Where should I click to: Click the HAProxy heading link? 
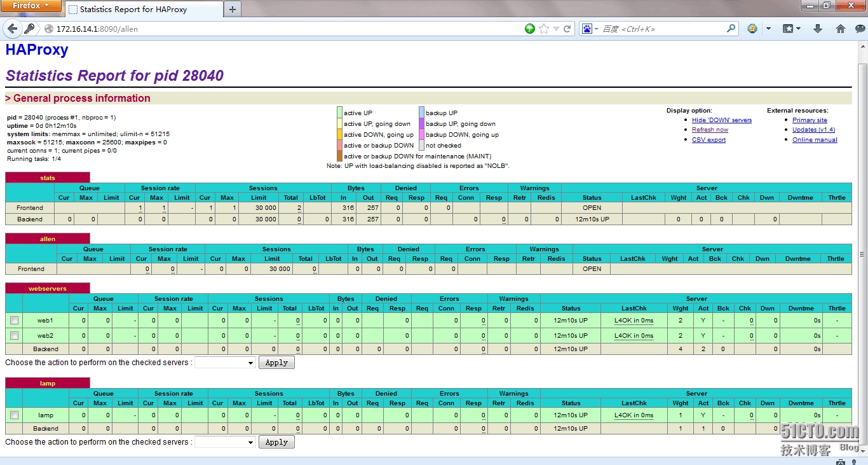pos(37,50)
